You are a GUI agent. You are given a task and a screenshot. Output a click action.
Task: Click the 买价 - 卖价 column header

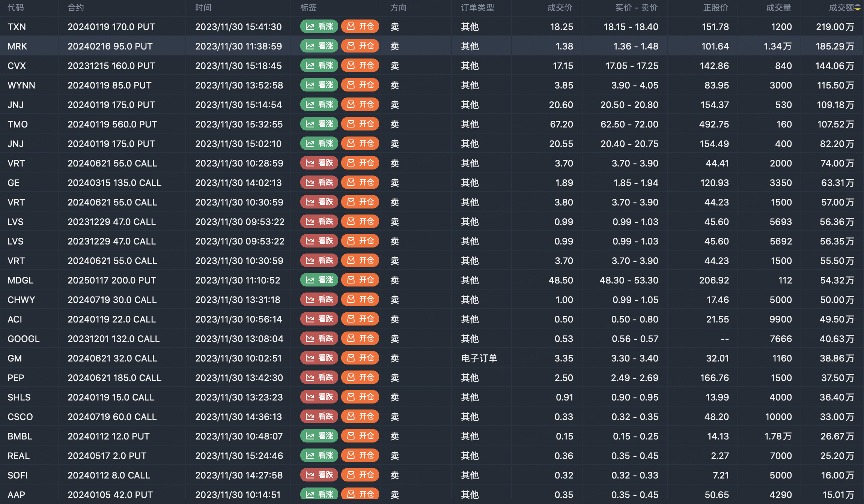[636, 8]
